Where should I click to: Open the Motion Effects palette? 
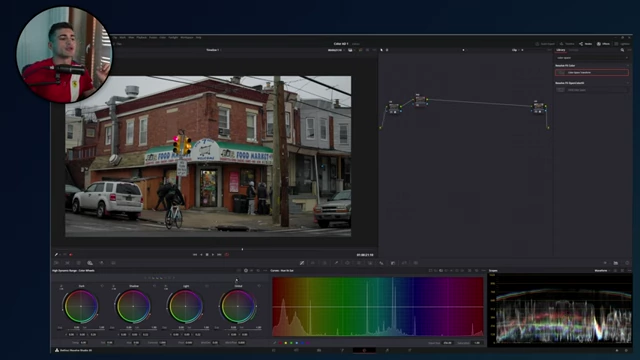(x=113, y=263)
